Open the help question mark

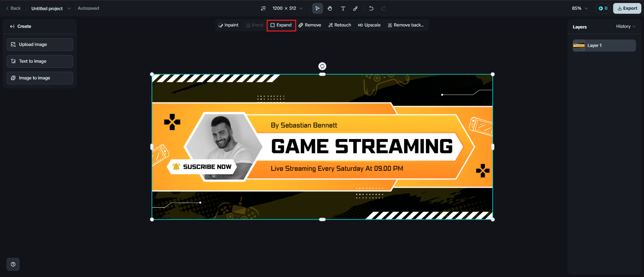(x=13, y=264)
